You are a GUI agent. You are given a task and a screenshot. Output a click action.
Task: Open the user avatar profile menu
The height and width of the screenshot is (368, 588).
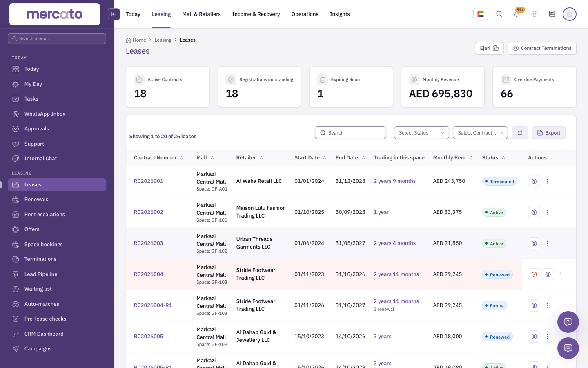click(569, 14)
